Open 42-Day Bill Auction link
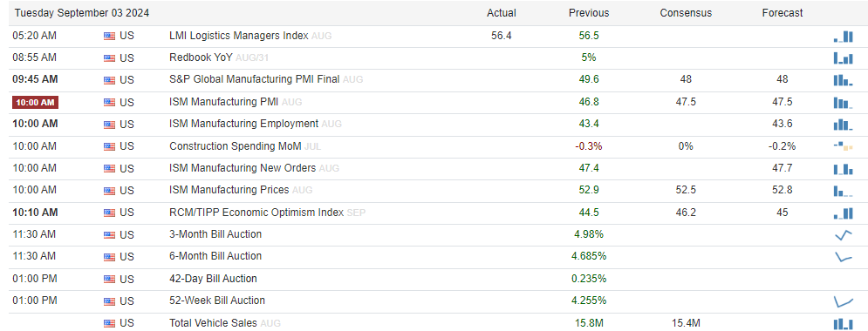 click(x=213, y=279)
